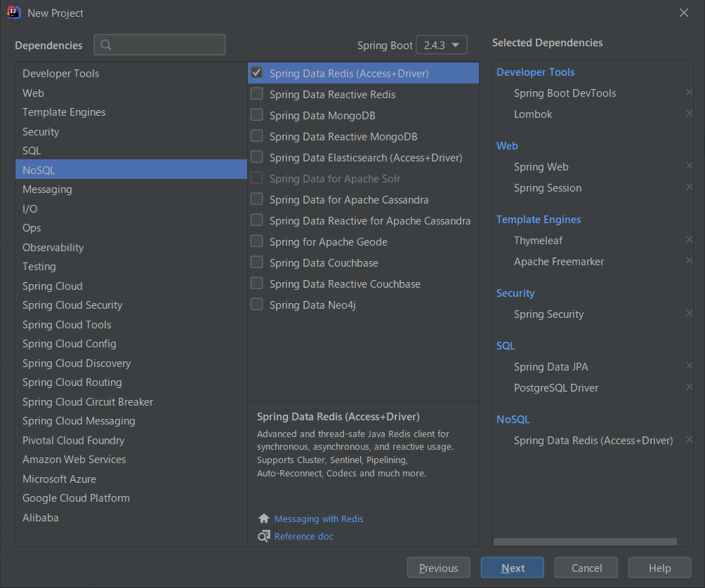The height and width of the screenshot is (588, 705).
Task: Open Alibaba category
Action: coord(131,518)
